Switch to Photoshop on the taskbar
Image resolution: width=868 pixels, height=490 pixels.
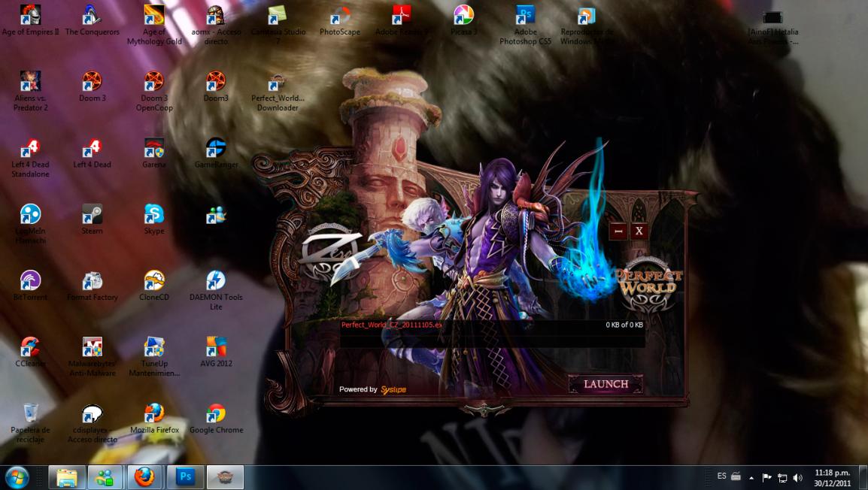click(x=185, y=476)
